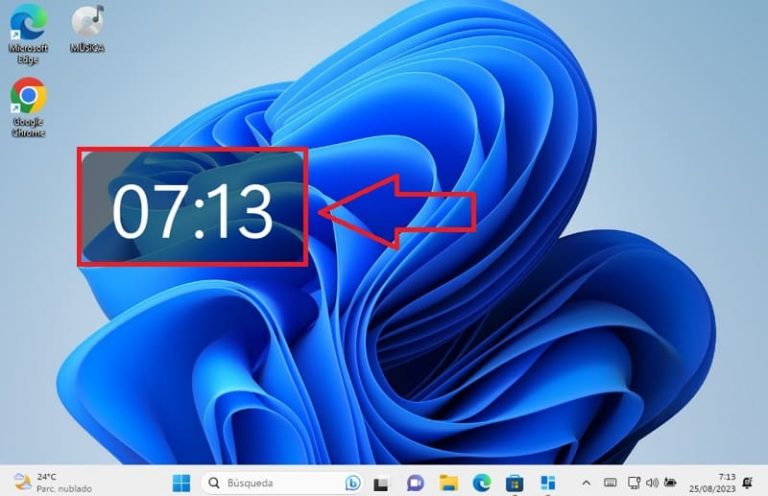The image size is (768, 496).
Task: Open the Google Chrome desktop shortcut
Action: tap(28, 107)
